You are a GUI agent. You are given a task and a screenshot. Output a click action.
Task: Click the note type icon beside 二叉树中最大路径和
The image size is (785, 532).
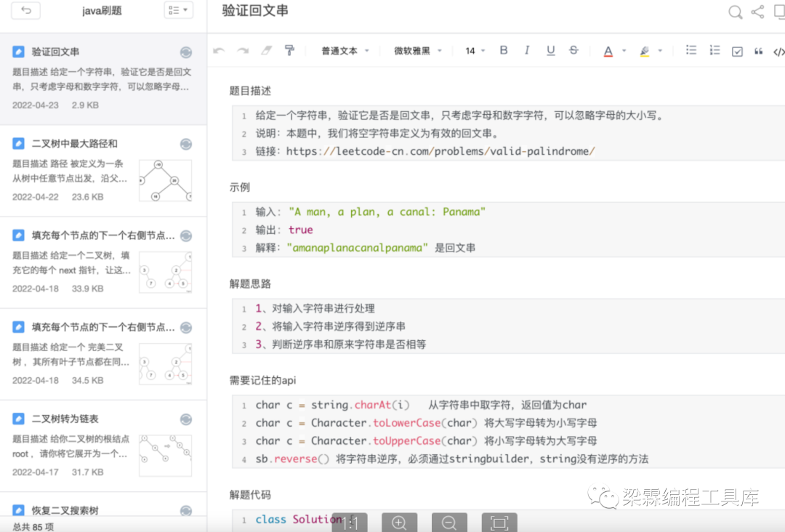(x=18, y=144)
